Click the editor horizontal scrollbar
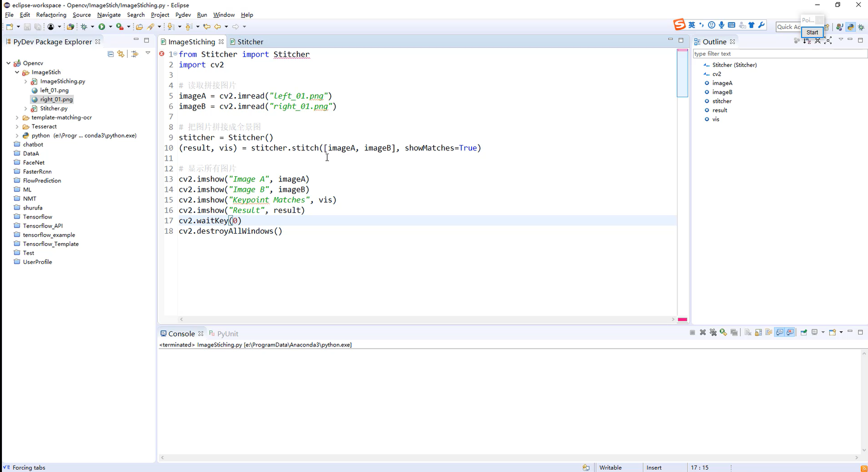The height and width of the screenshot is (472, 868). click(427, 319)
